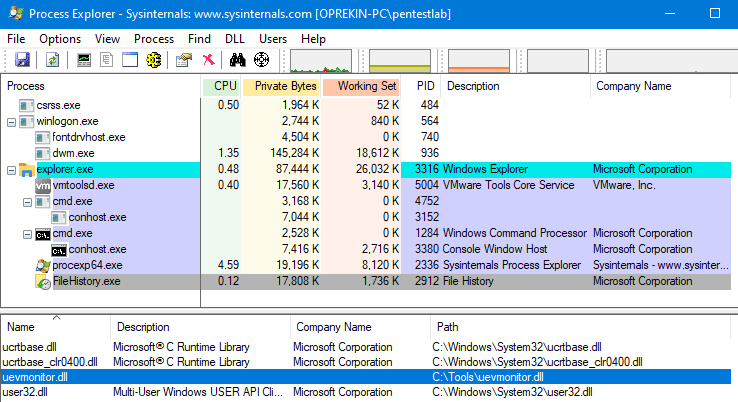Click the crosshair Find Window's Process icon

pyautogui.click(x=262, y=60)
